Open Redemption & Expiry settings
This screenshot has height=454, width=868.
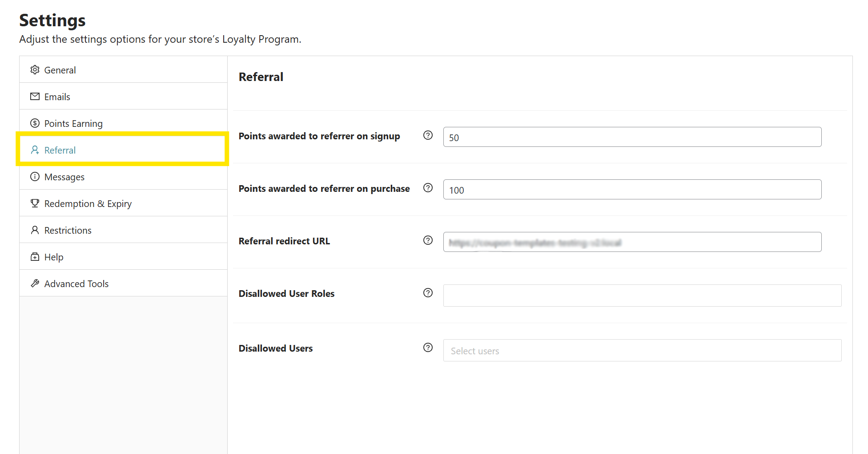click(123, 203)
